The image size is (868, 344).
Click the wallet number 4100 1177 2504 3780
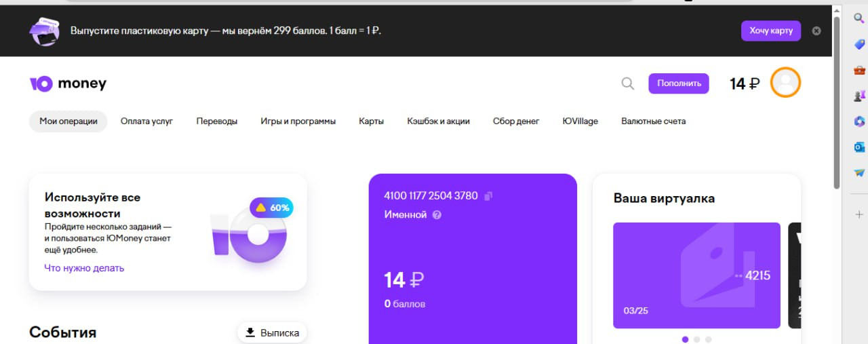tap(431, 196)
